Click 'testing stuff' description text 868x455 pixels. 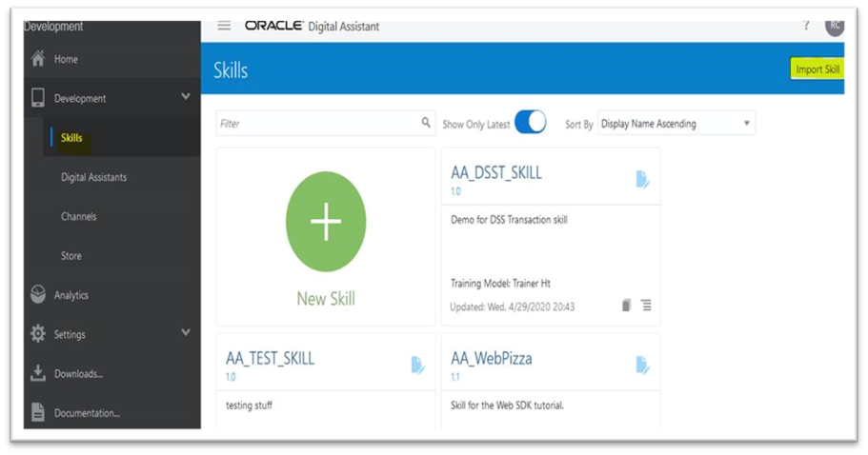(249, 406)
